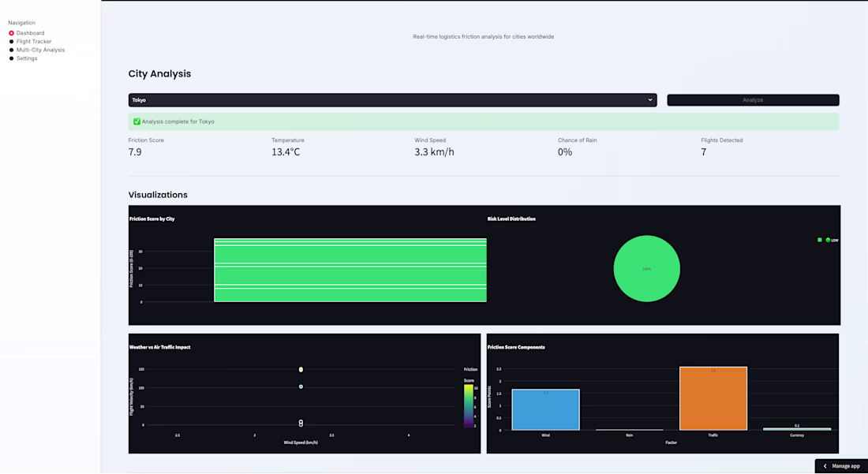The image size is (868, 474).
Task: Select the Flight Tracker navigation option
Action: tap(29, 42)
